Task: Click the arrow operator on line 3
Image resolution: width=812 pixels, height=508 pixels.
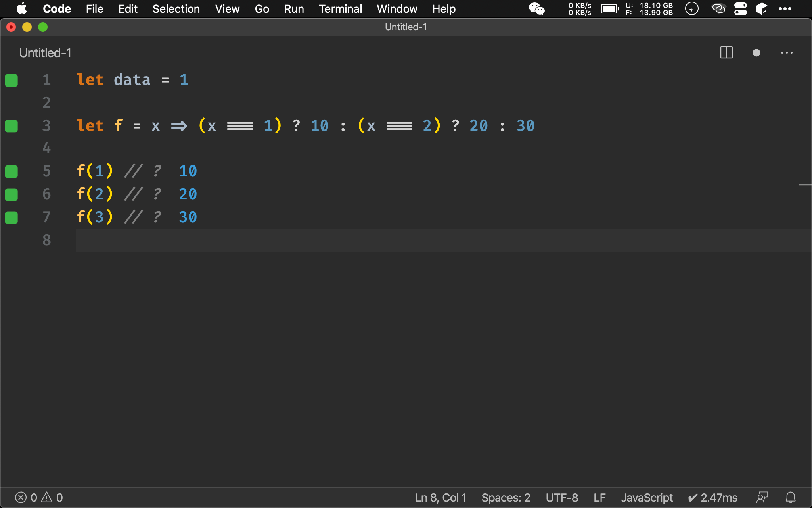Action: [x=179, y=126]
